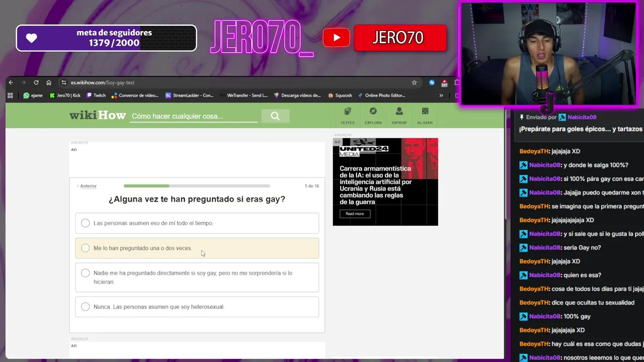Open AL AZAR random article

pyautogui.click(x=425, y=116)
